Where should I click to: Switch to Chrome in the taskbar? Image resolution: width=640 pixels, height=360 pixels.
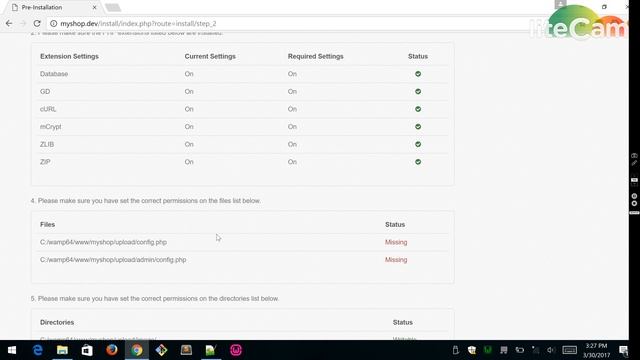coord(137,350)
